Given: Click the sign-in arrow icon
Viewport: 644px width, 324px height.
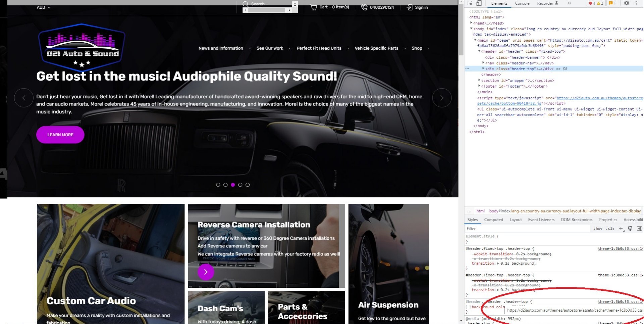Looking at the screenshot, I should coord(410,7).
